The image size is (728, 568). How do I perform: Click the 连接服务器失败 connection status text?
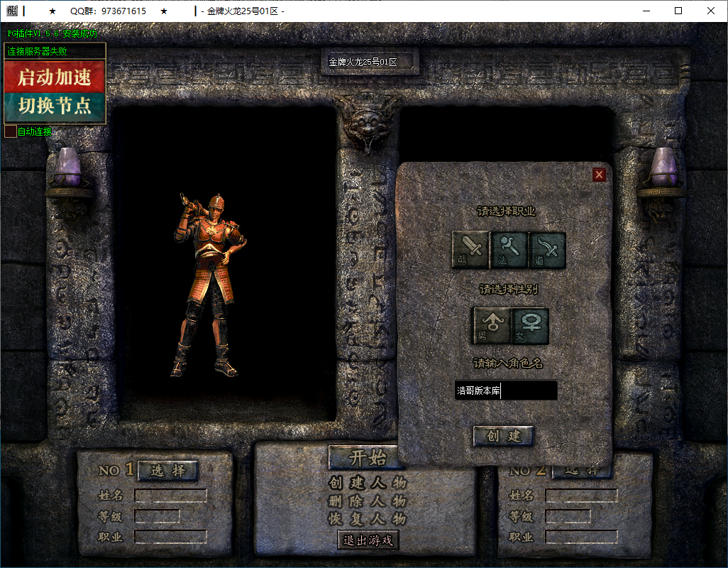coord(37,51)
